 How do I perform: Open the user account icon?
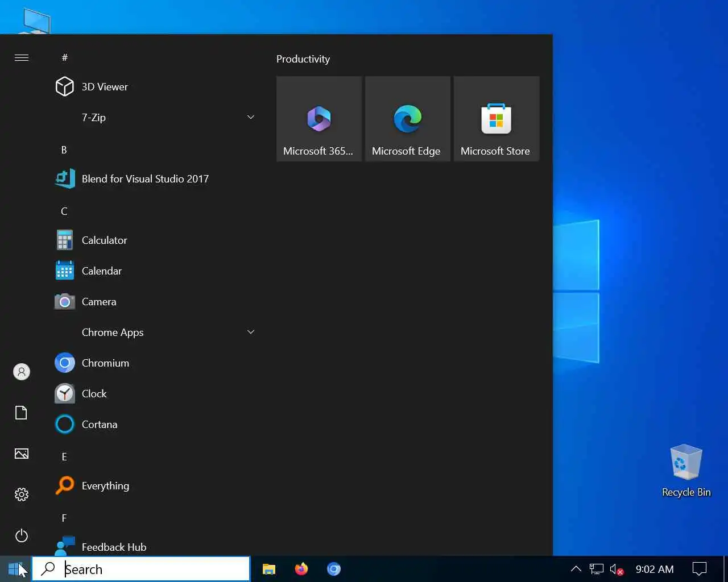click(x=22, y=372)
